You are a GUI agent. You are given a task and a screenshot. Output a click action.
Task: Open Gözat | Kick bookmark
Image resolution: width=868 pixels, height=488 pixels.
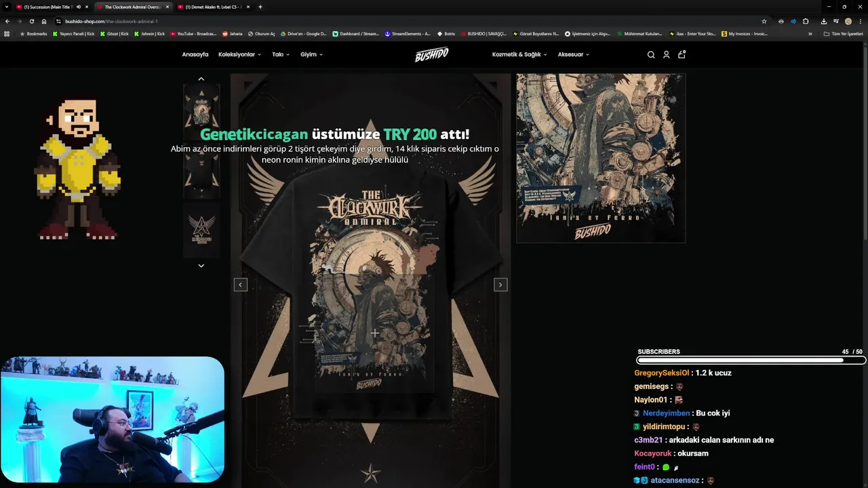tap(115, 33)
